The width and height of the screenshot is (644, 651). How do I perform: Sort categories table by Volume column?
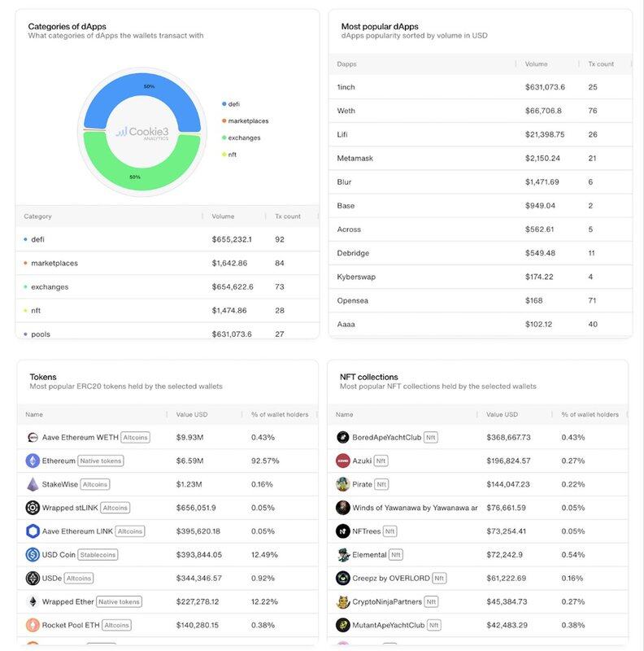tap(223, 216)
